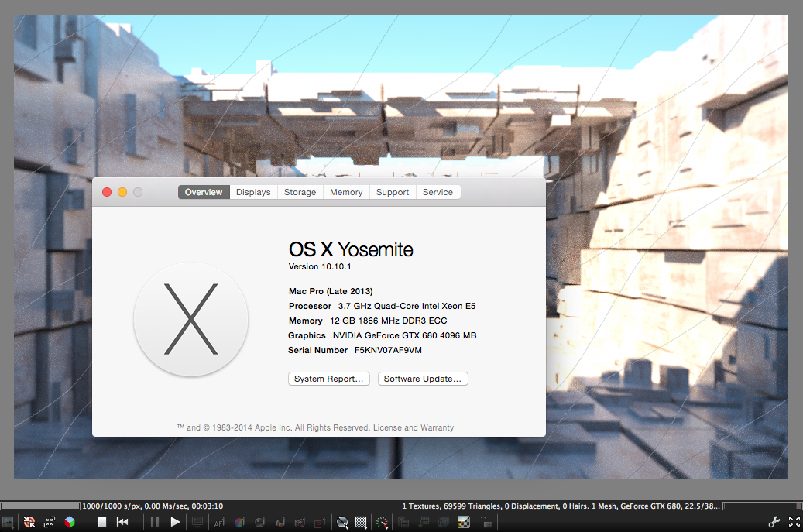The width and height of the screenshot is (803, 532).
Task: Select the sphere object picker tool
Action: [x=259, y=522]
